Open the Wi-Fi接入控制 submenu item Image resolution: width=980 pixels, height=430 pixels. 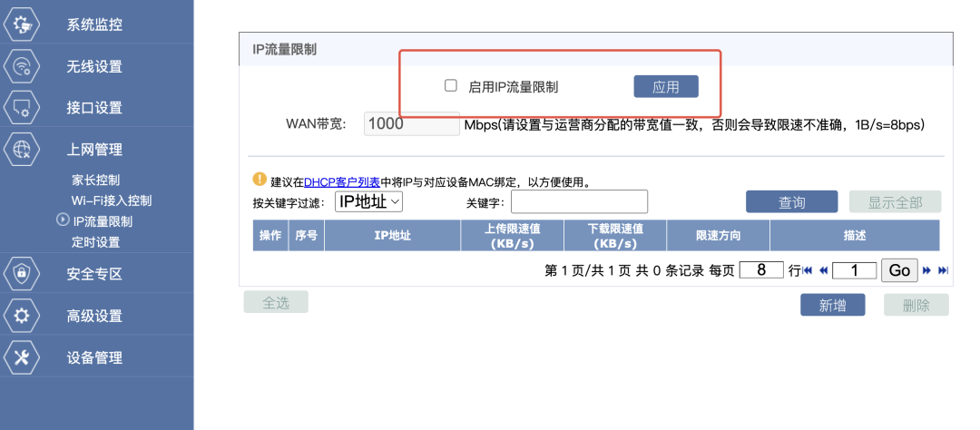pyautogui.click(x=111, y=200)
